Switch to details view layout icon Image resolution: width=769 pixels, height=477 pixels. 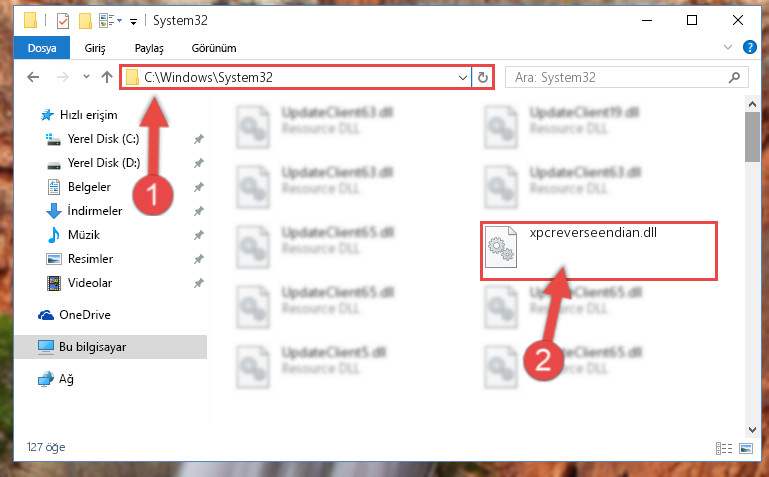pos(724,448)
